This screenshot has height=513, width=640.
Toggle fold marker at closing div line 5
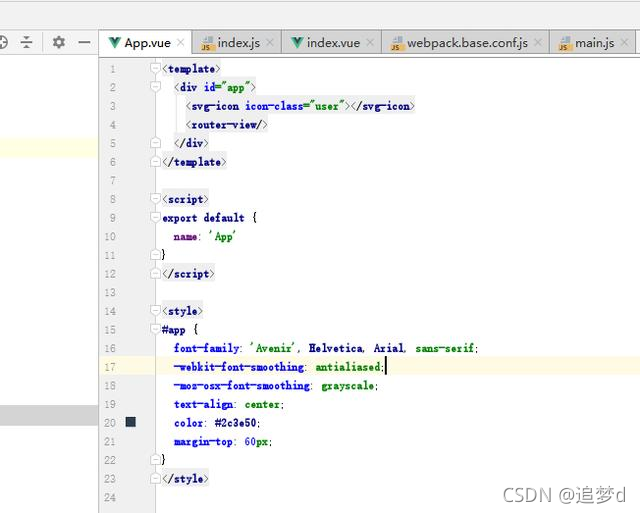click(155, 143)
